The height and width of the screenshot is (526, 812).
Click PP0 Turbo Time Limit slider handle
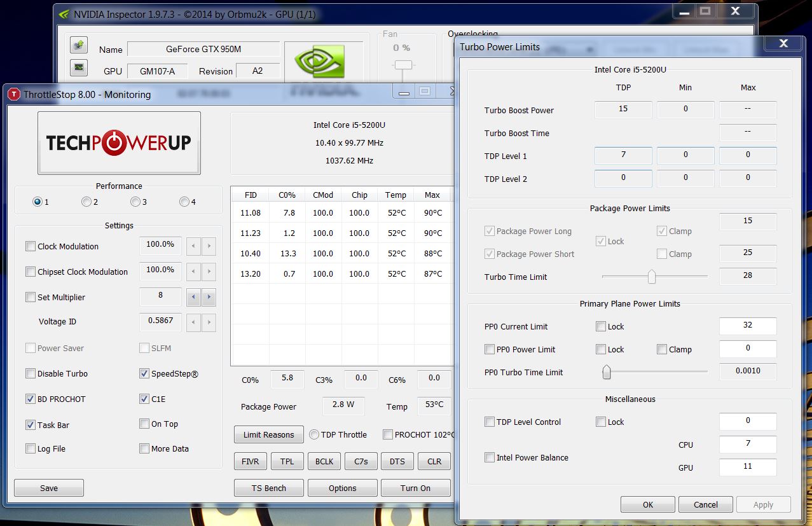[x=607, y=372]
